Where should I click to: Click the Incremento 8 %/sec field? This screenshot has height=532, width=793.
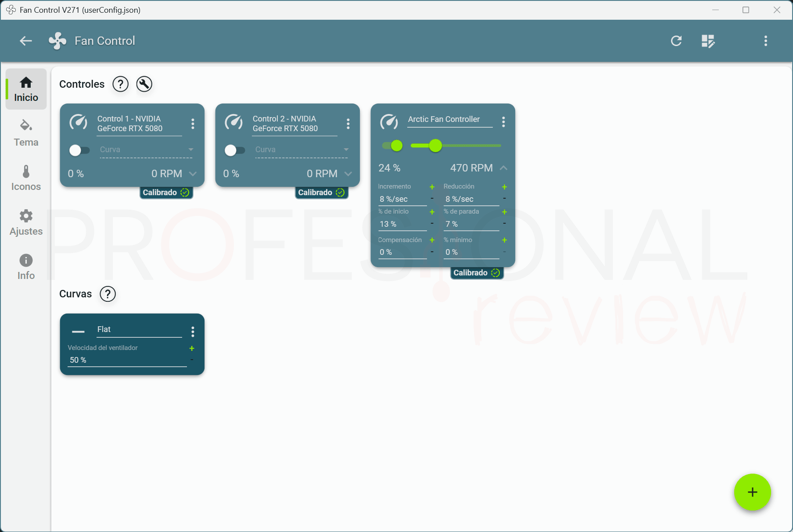click(402, 199)
